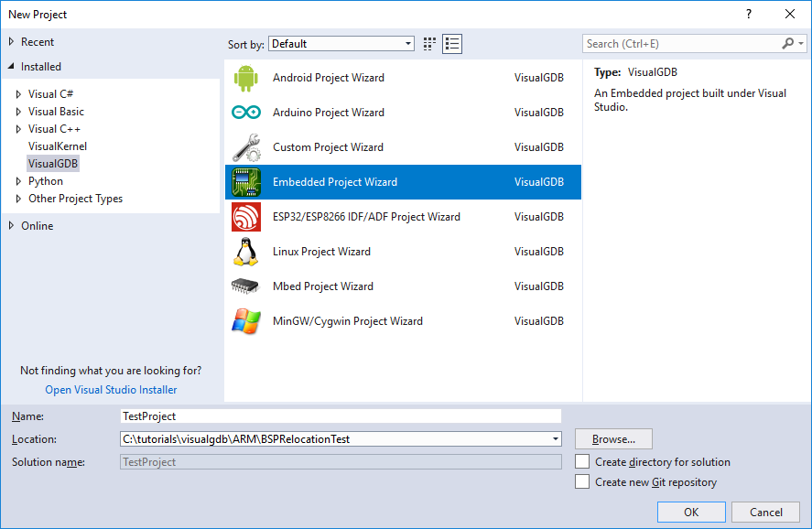Choose the Custom Project Wizard wrench icon
The width and height of the screenshot is (812, 529).
point(246,147)
